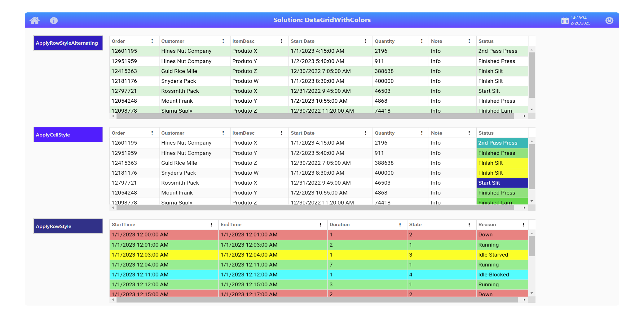Click second grid horizontal scrollbar left arrow

(113, 208)
